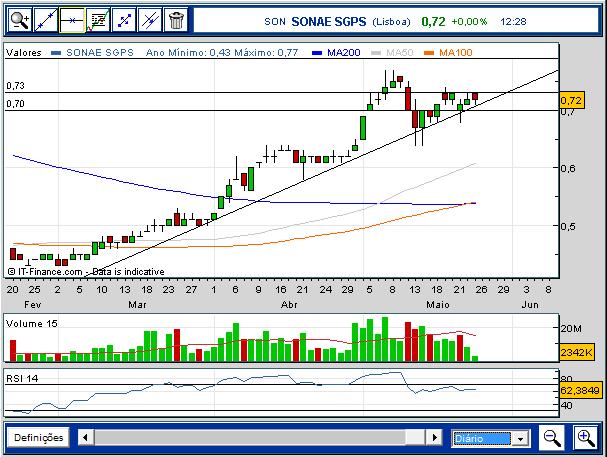This screenshot has width=607, height=457.
Task: Select the horizontal line tool
Action: (x=72, y=20)
